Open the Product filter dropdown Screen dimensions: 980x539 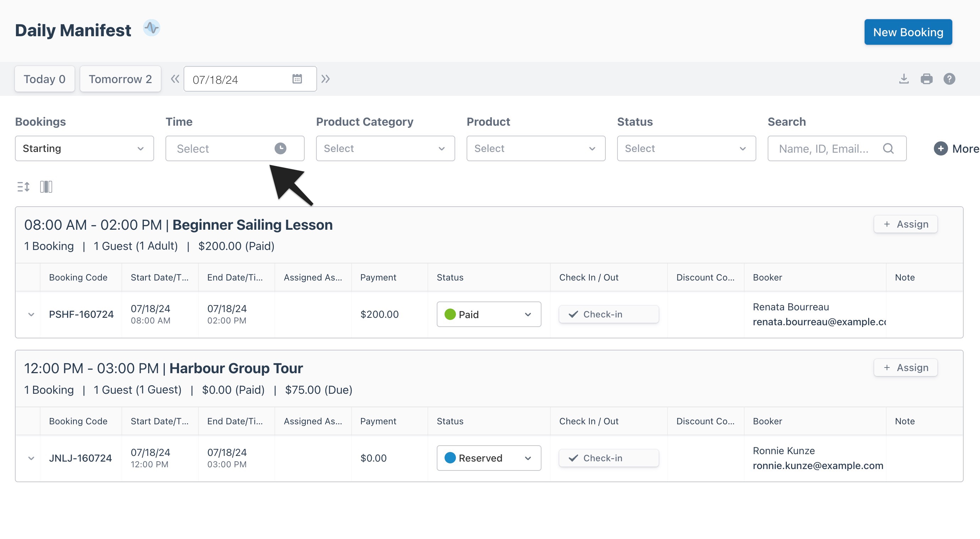[x=536, y=148]
